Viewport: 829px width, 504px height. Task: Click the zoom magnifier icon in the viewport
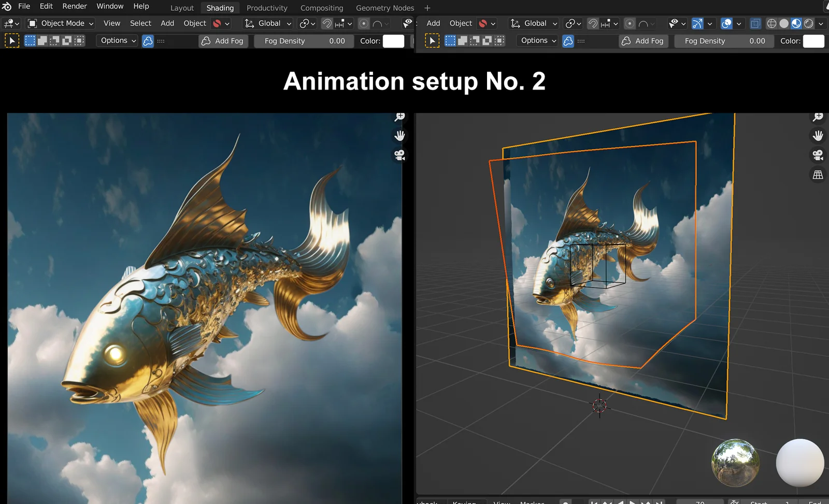coord(399,116)
